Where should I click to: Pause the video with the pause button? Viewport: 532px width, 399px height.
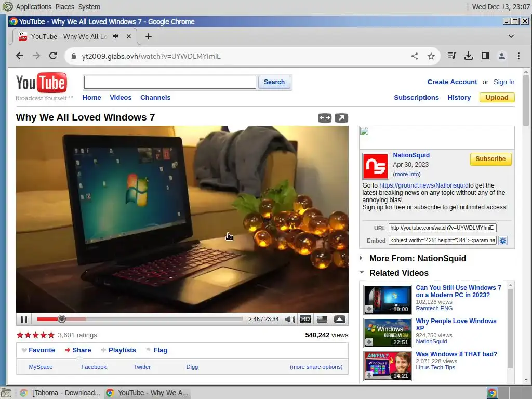(24, 320)
